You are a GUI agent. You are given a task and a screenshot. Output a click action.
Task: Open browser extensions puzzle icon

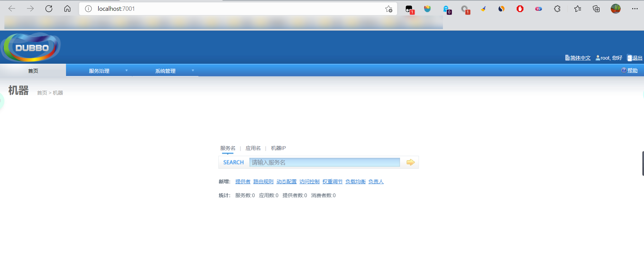[557, 9]
